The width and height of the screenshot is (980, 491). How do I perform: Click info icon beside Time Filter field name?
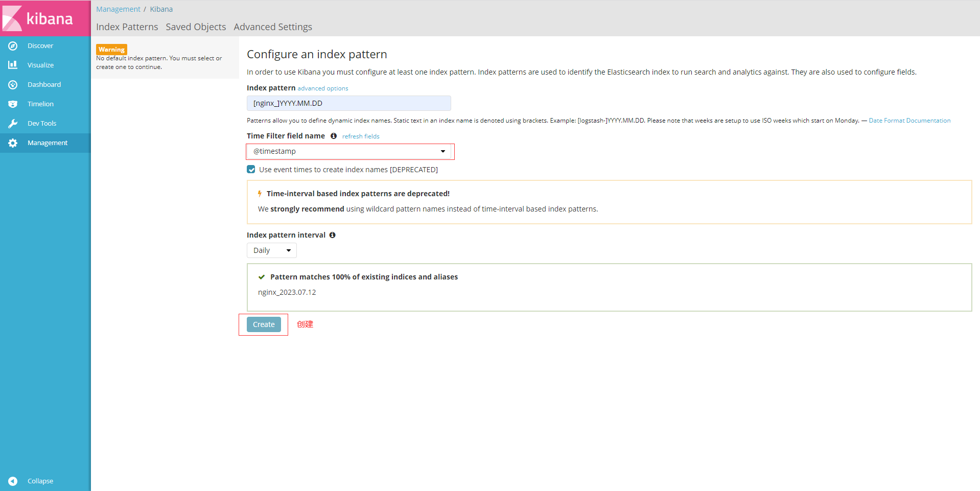point(334,136)
